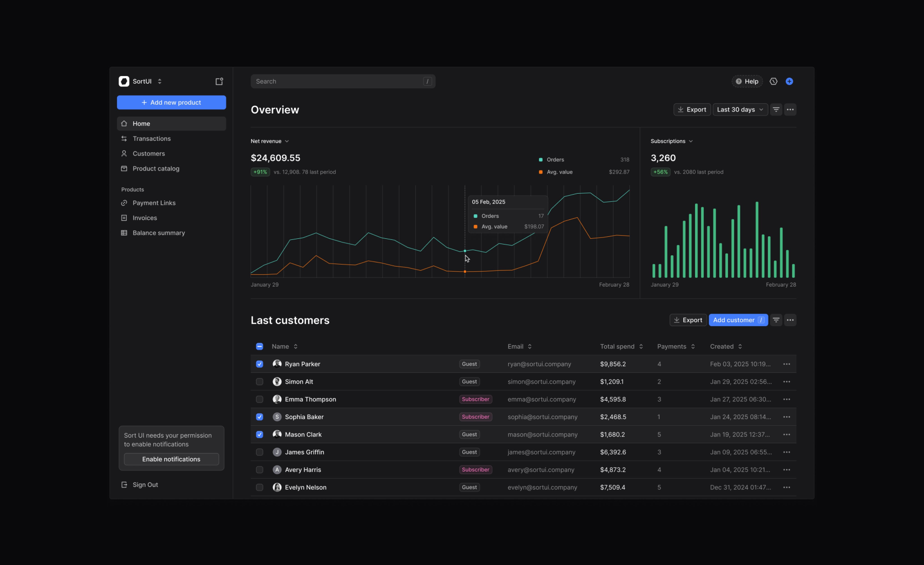924x565 pixels.
Task: Open row actions for Ryan Parker
Action: point(787,364)
